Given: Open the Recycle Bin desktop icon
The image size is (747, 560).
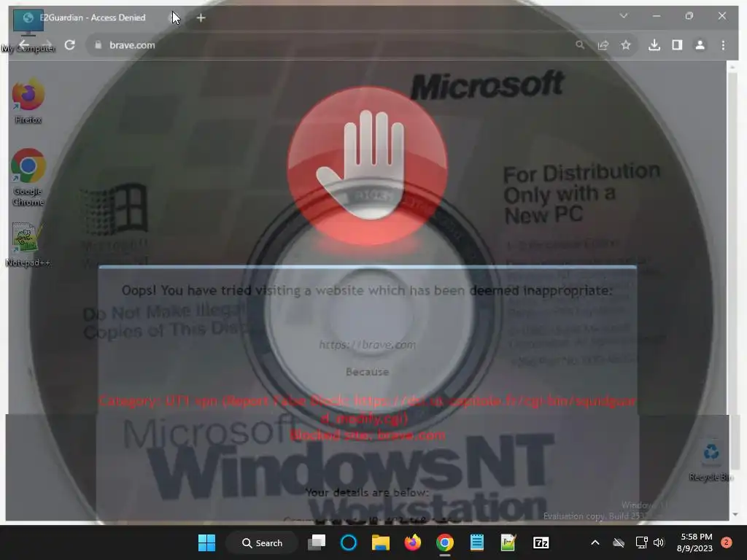Looking at the screenshot, I should (711, 461).
